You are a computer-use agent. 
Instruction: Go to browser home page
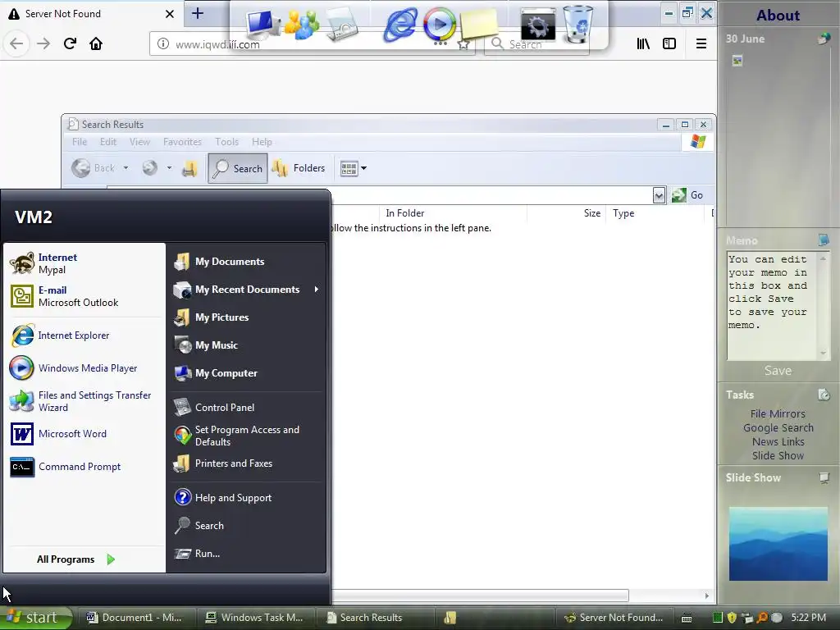coord(96,44)
